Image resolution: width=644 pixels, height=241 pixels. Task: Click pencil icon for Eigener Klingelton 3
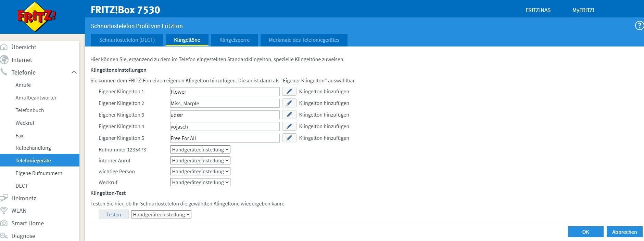pyautogui.click(x=289, y=115)
